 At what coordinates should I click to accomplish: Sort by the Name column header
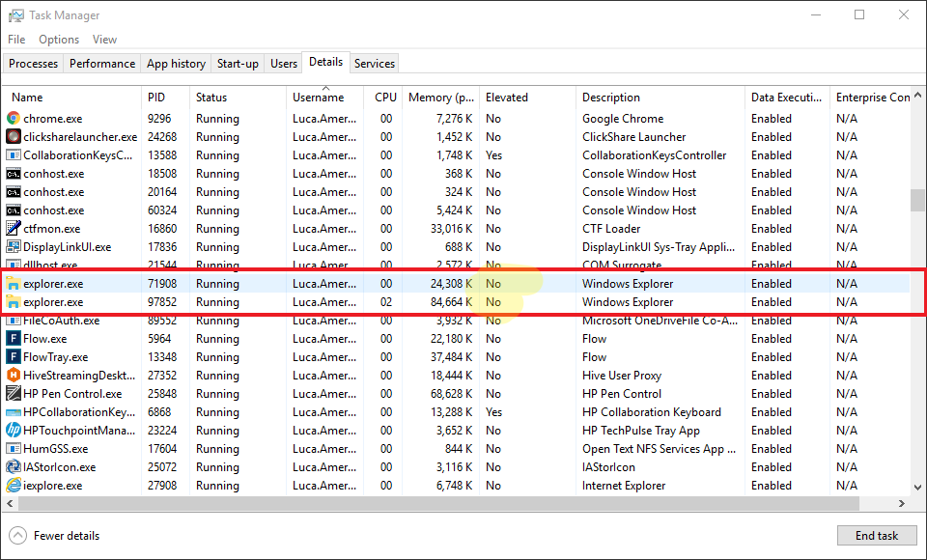click(72, 98)
